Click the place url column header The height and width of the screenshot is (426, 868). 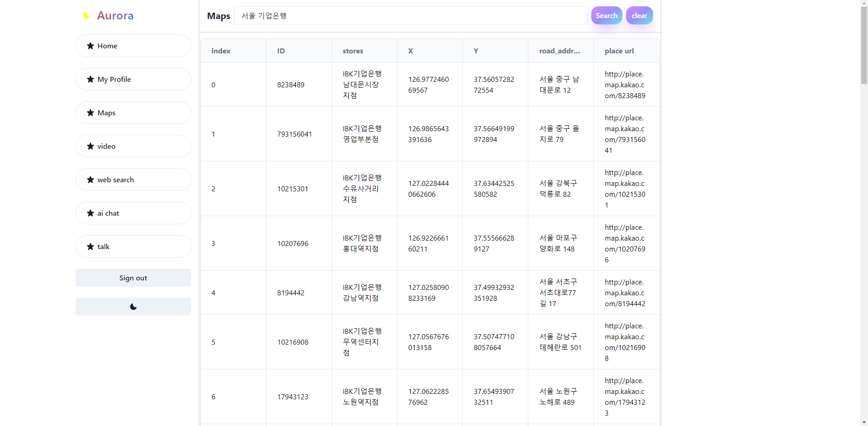[626, 51]
